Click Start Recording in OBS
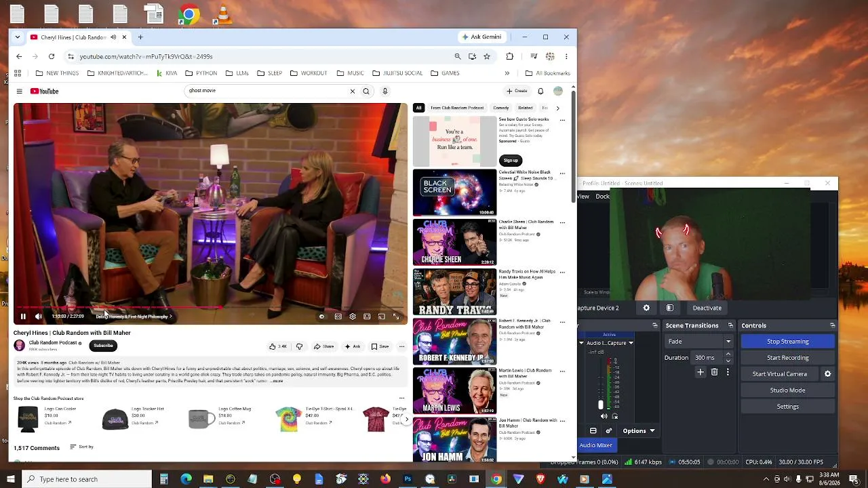Image resolution: width=868 pixels, height=488 pixels. coord(787,358)
